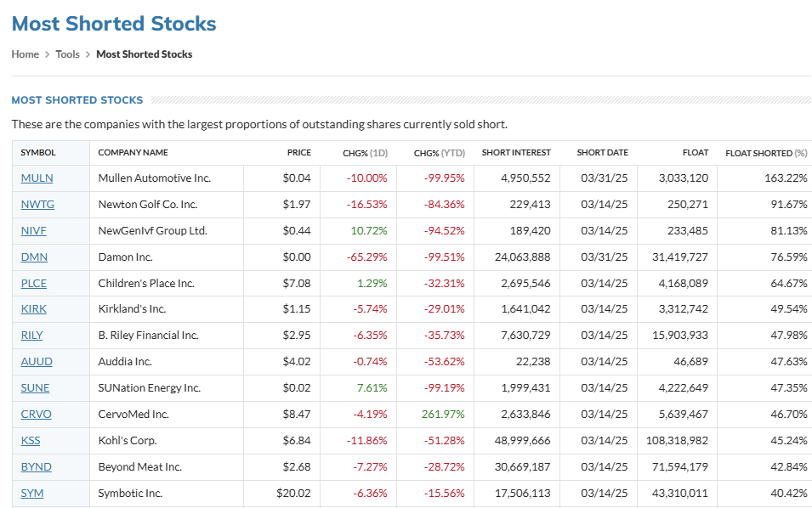
Task: Click the Auddia Inc. company name
Action: (x=125, y=362)
